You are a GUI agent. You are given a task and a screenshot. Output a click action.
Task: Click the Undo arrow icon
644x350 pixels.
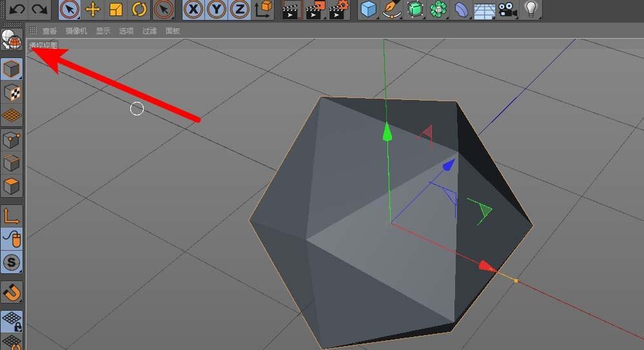[x=17, y=9]
